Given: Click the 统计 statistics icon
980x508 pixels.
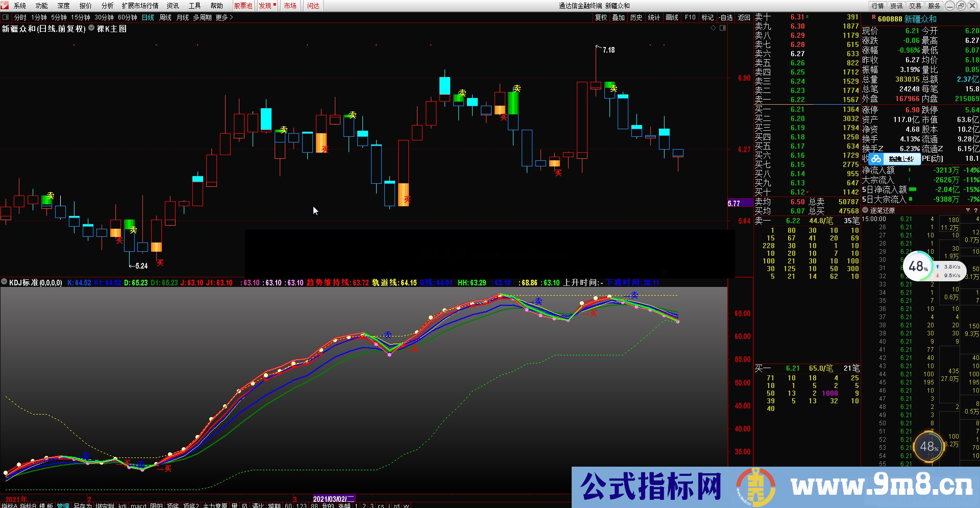Looking at the screenshot, I should (653, 17).
